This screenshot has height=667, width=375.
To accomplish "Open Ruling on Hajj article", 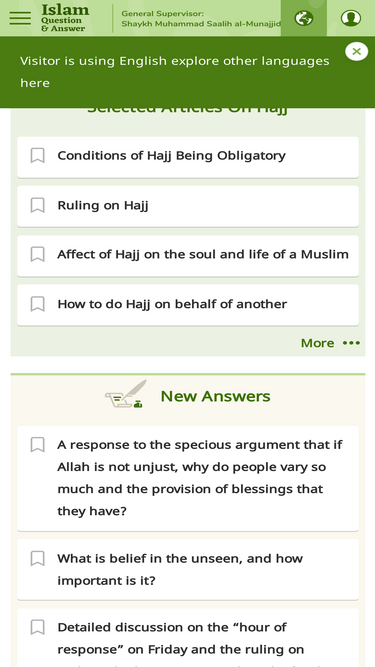I will pos(103,205).
